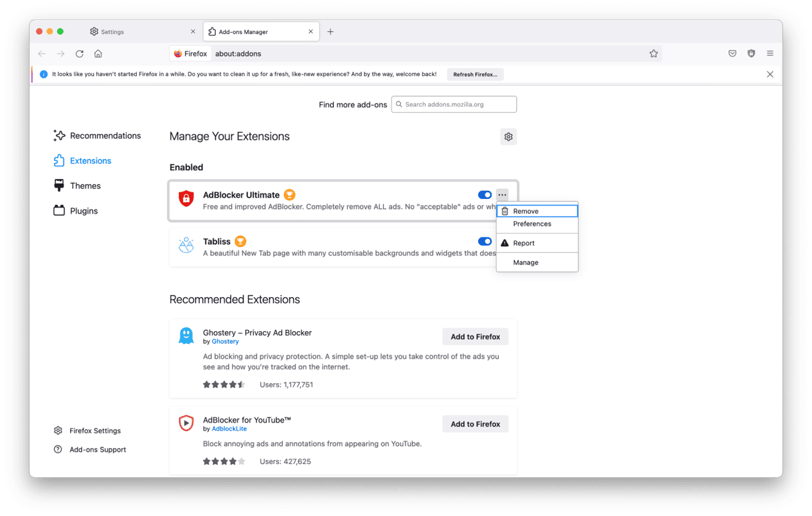812x516 pixels.
Task: Close the Settings tab
Action: 193,31
